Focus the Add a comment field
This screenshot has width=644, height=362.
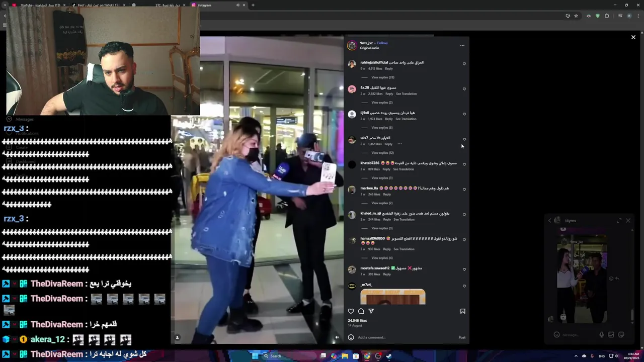coord(405,337)
